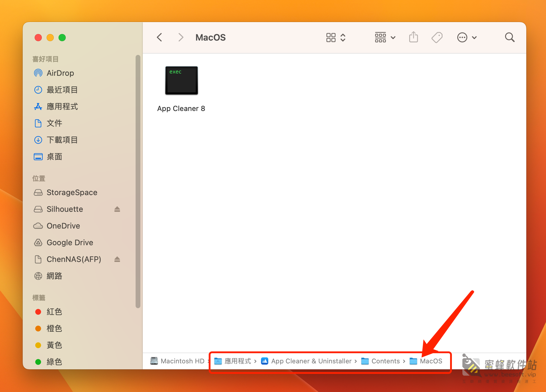The width and height of the screenshot is (546, 392).
Task: Select the App Cleaner 8 exec file icon
Action: point(182,81)
